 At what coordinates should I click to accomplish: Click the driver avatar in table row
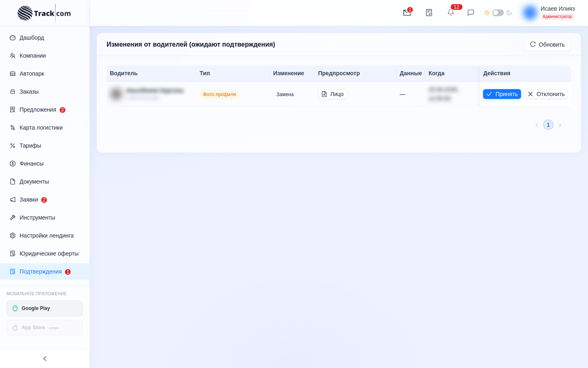click(116, 94)
